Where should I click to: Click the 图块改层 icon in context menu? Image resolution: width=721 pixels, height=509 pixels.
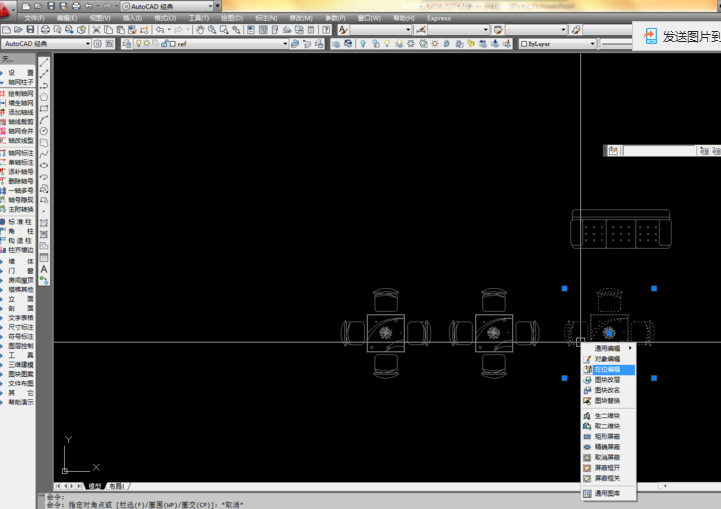587,380
